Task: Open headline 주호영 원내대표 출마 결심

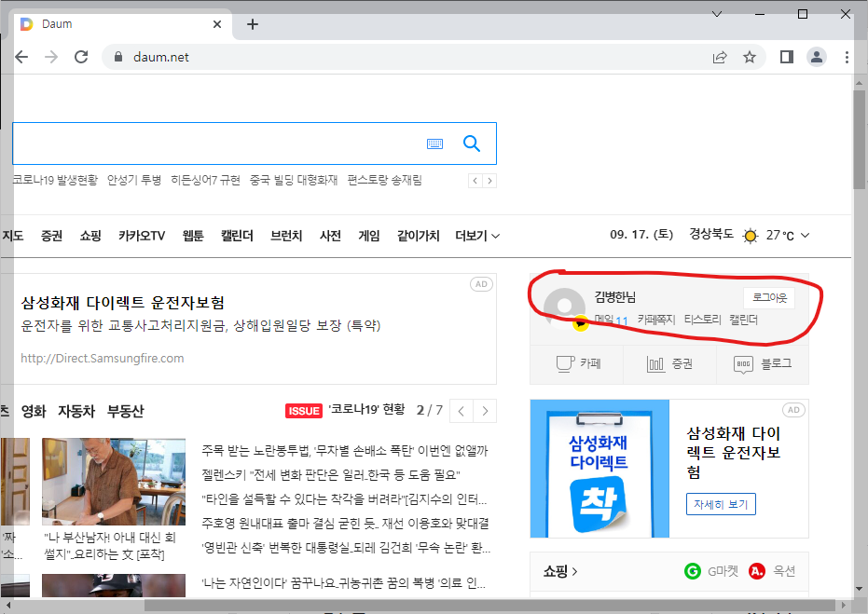Action: [x=345, y=523]
